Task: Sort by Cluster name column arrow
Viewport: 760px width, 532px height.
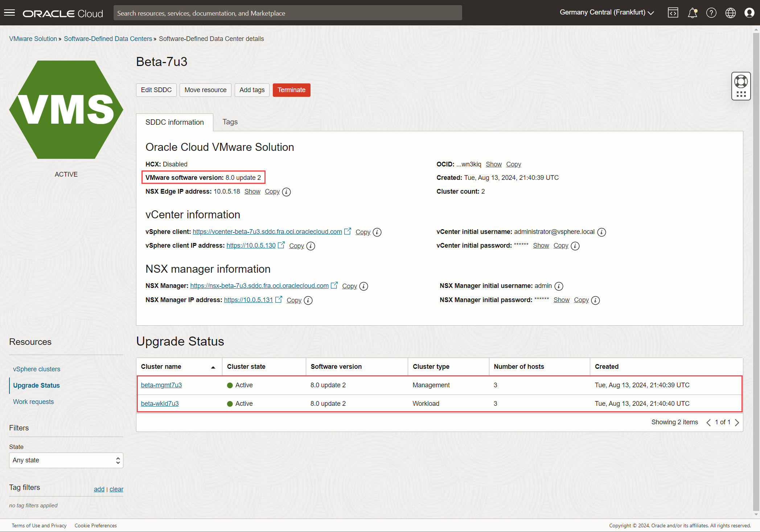Action: tap(213, 367)
